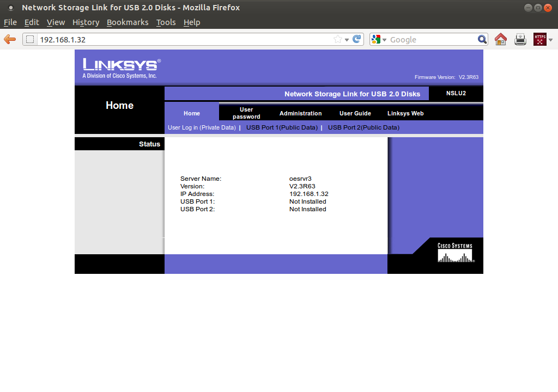
Task: Click the Print page icon
Action: pos(520,39)
